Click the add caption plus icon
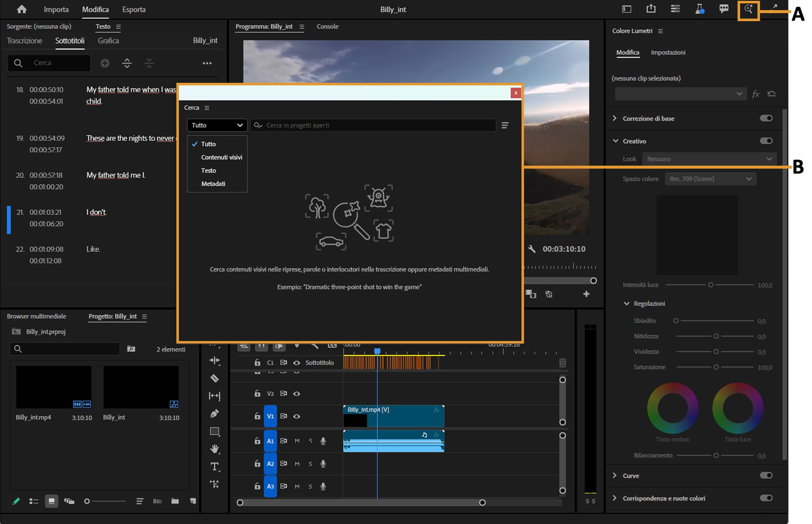The width and height of the screenshot is (812, 524). pyautogui.click(x=105, y=63)
